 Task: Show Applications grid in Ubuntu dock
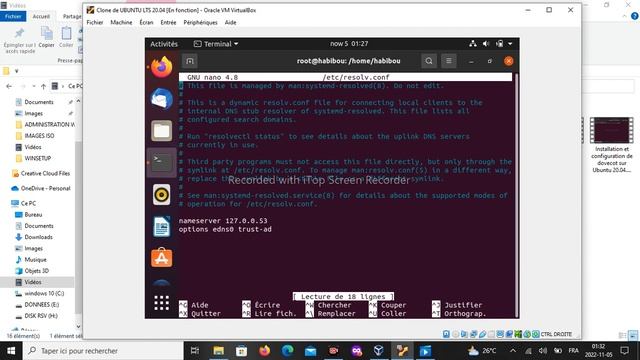(162, 303)
